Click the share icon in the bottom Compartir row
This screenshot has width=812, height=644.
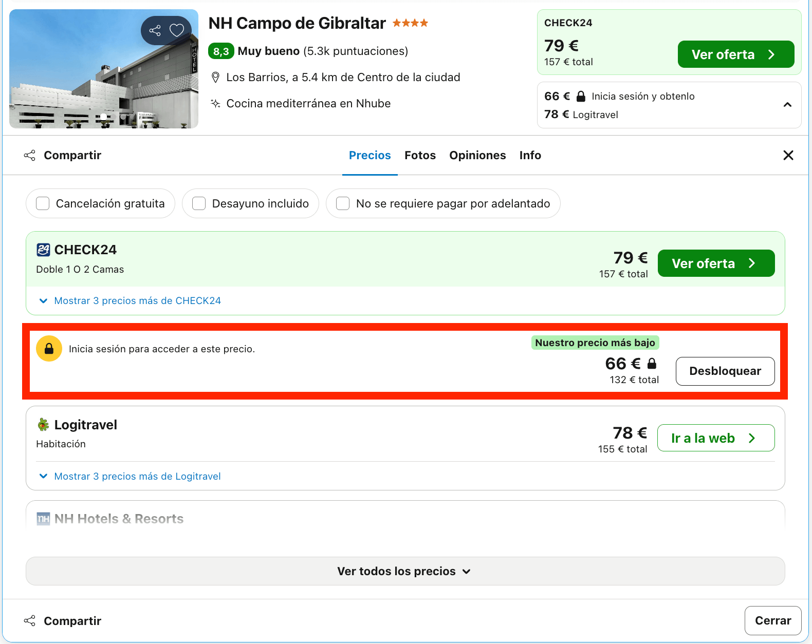click(x=30, y=621)
